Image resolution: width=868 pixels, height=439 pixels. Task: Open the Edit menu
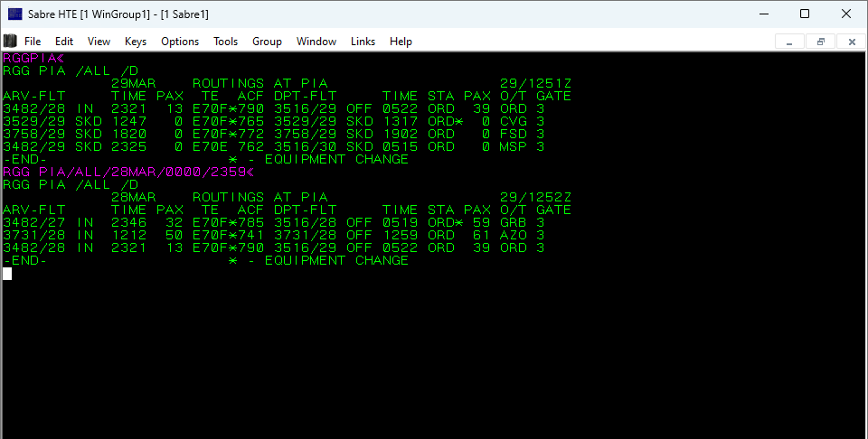tap(64, 42)
